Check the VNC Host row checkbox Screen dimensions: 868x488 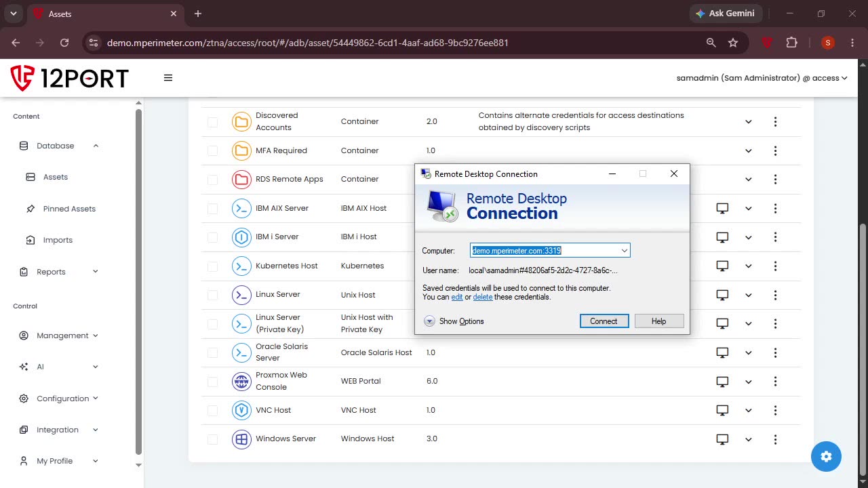[x=213, y=410]
